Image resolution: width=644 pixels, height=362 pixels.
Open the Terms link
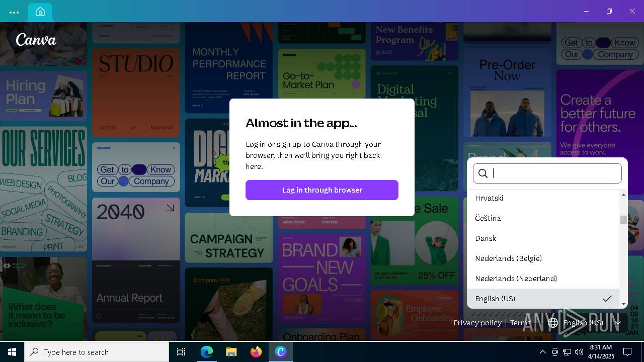pos(520,323)
